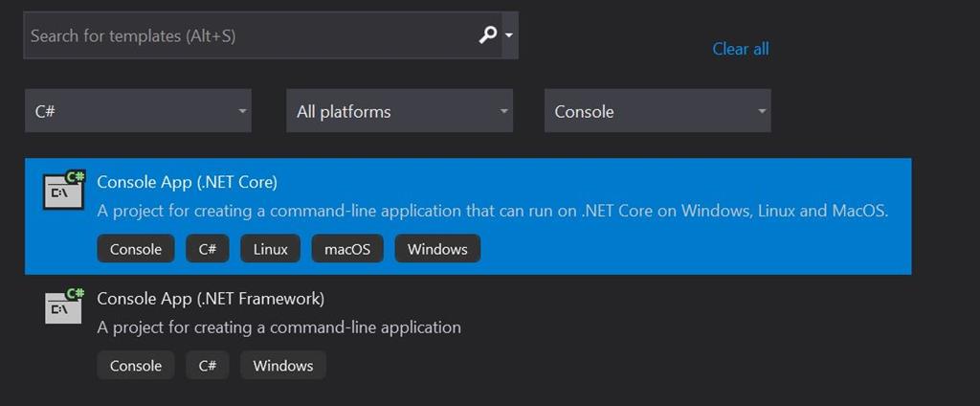The image size is (980, 406).
Task: Open the search options dropdown arrow
Action: [x=509, y=35]
